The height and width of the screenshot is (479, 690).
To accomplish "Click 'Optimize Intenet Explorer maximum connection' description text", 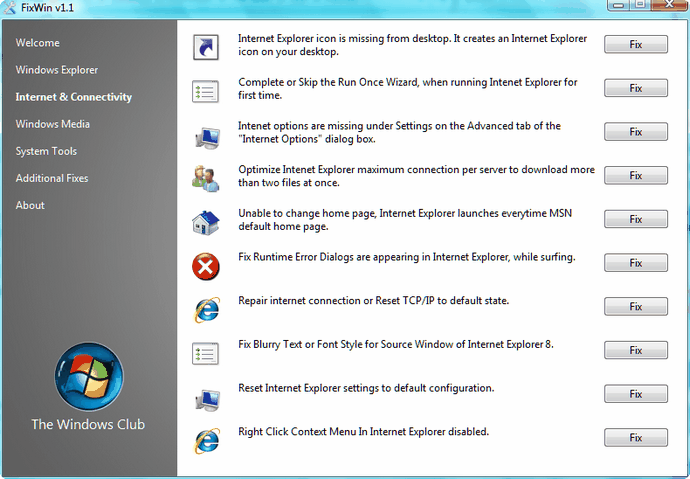I will [x=416, y=176].
